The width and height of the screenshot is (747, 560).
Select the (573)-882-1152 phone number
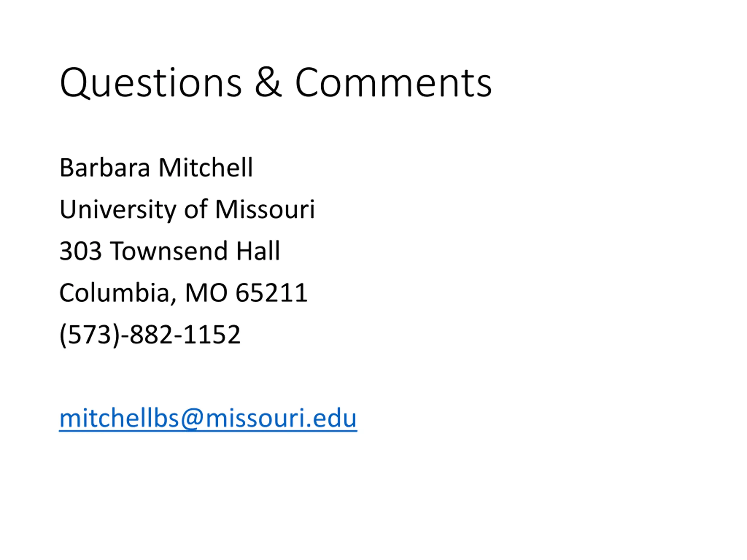150,335
